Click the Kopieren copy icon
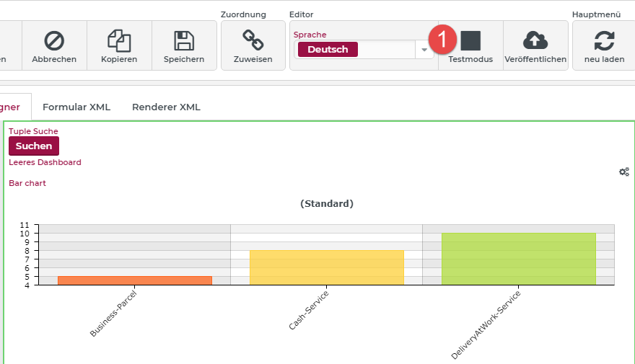 click(x=119, y=40)
